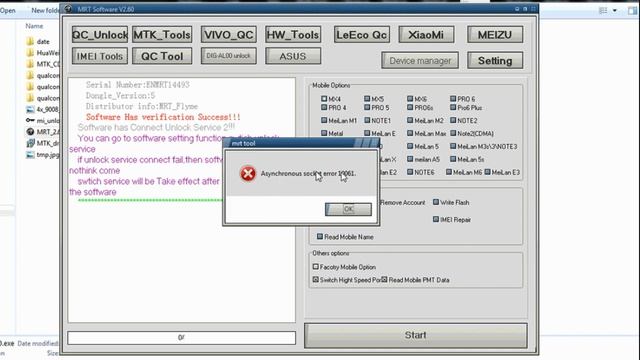This screenshot has width=640, height=360.
Task: Check the Note2(CDMA) option
Action: click(453, 133)
